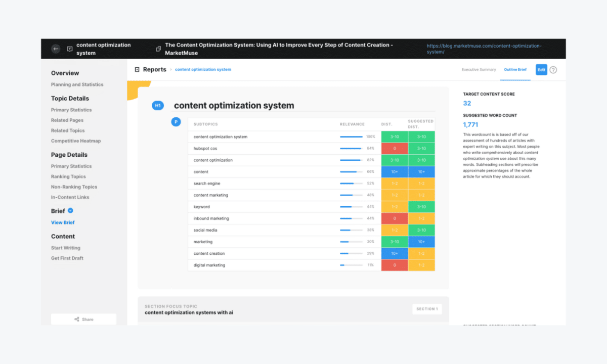The height and width of the screenshot is (364, 607).
Task: Open the help question mark icon
Action: [553, 70]
